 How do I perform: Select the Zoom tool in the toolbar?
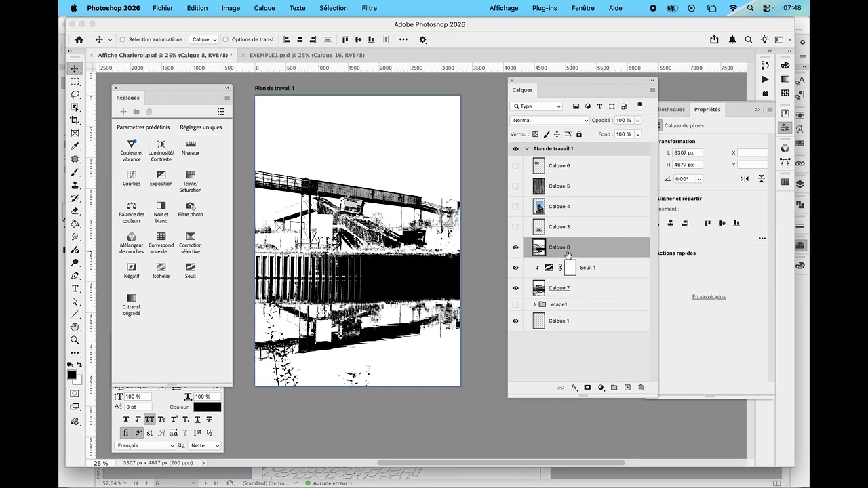click(x=75, y=340)
